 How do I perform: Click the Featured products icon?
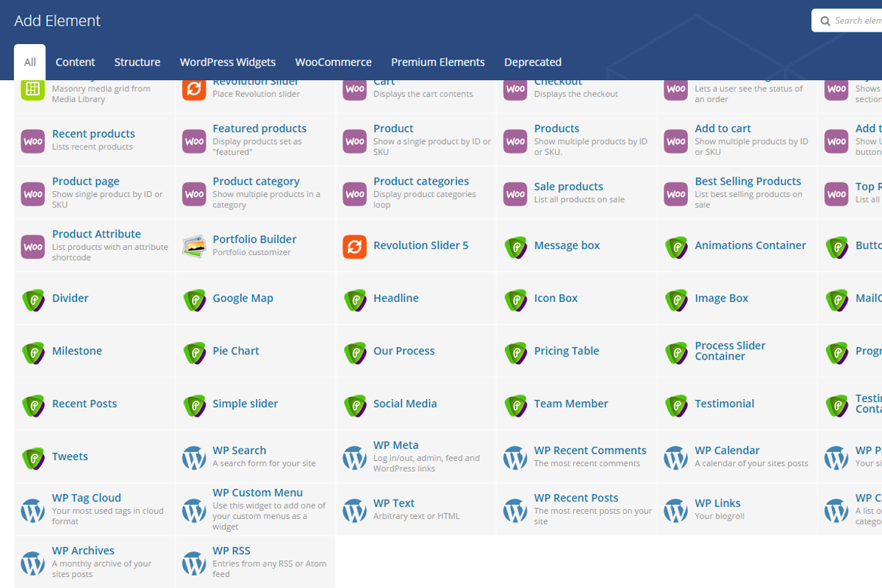pyautogui.click(x=194, y=140)
